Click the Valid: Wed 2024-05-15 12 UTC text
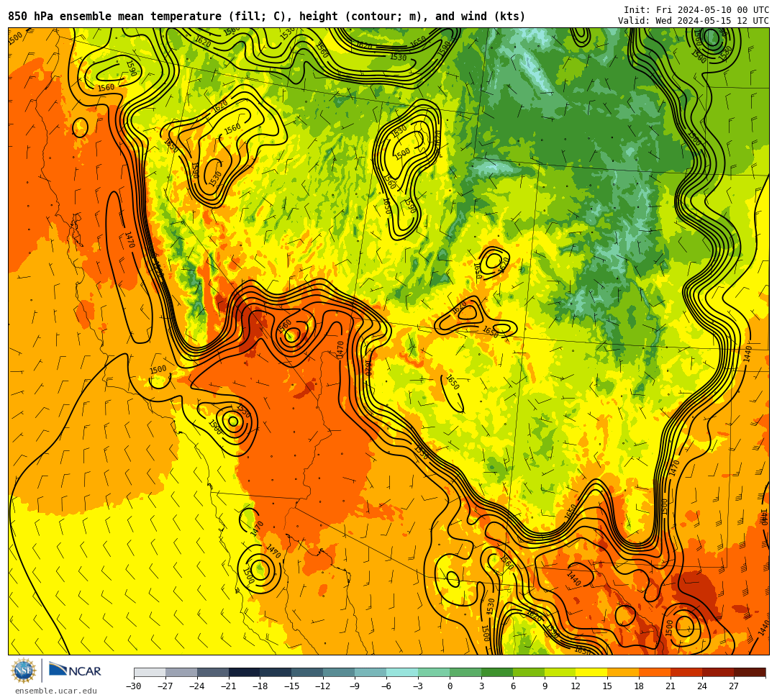777x700 pixels. click(694, 21)
